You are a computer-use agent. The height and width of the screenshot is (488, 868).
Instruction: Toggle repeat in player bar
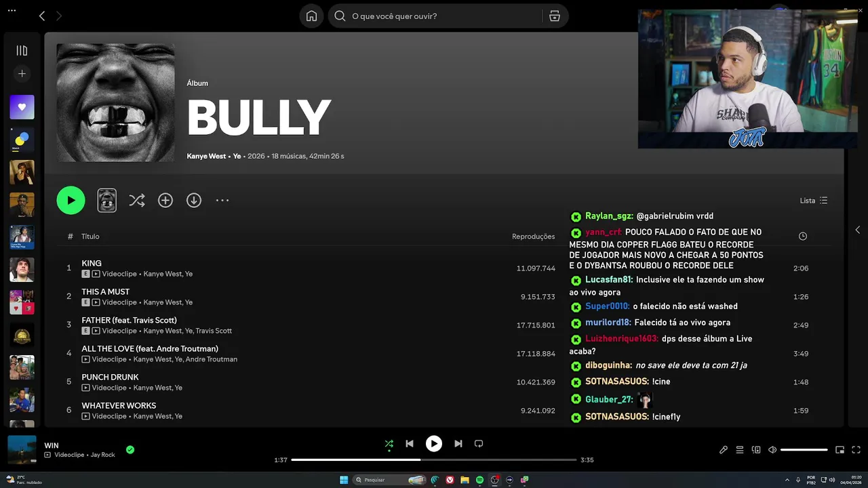point(479,444)
